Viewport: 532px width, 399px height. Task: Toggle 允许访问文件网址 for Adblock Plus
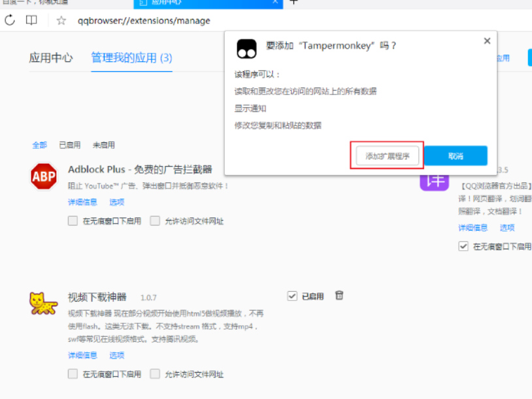tap(155, 221)
